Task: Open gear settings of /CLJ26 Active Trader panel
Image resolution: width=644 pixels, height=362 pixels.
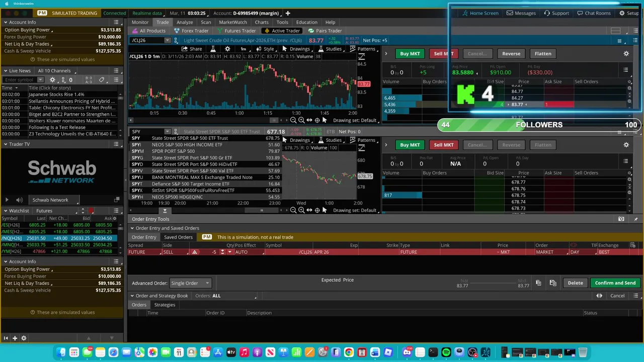Action: tap(626, 53)
